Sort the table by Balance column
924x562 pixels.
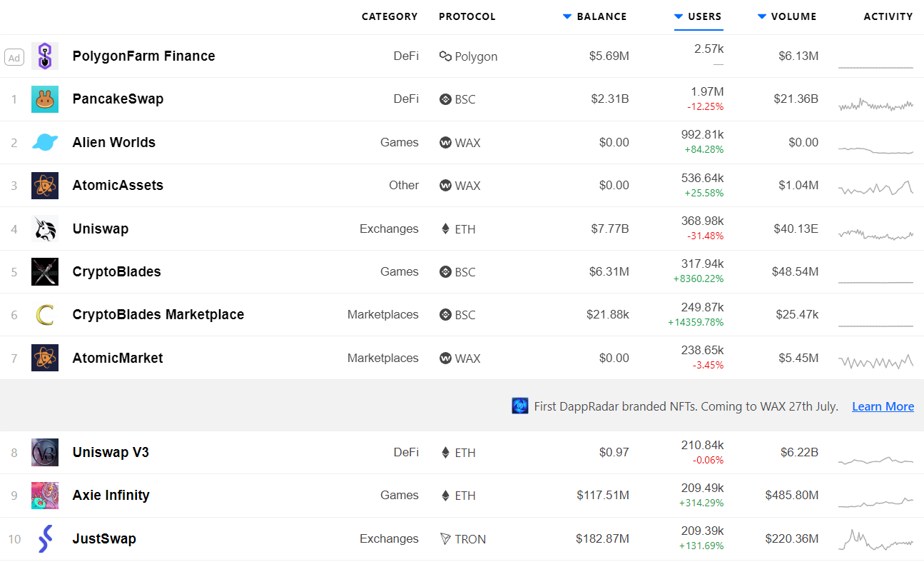coord(595,16)
